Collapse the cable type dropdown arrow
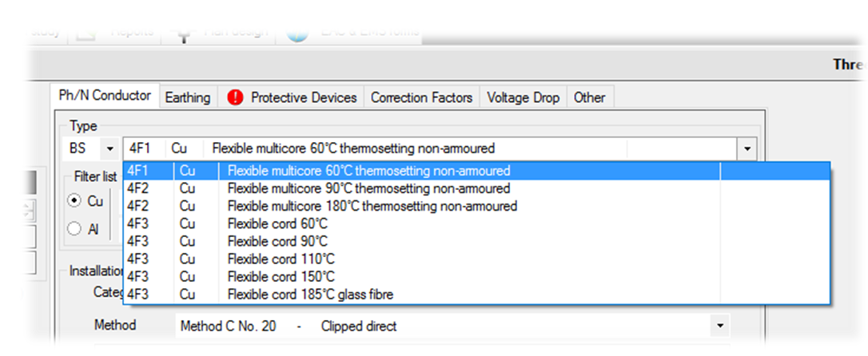Image resolution: width=868 pixels, height=356 pixels. [x=747, y=148]
